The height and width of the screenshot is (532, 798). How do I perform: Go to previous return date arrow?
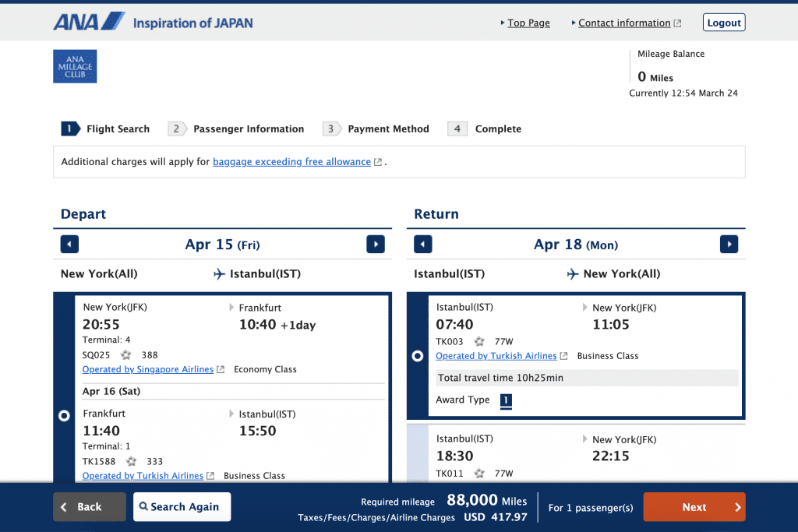(x=423, y=244)
